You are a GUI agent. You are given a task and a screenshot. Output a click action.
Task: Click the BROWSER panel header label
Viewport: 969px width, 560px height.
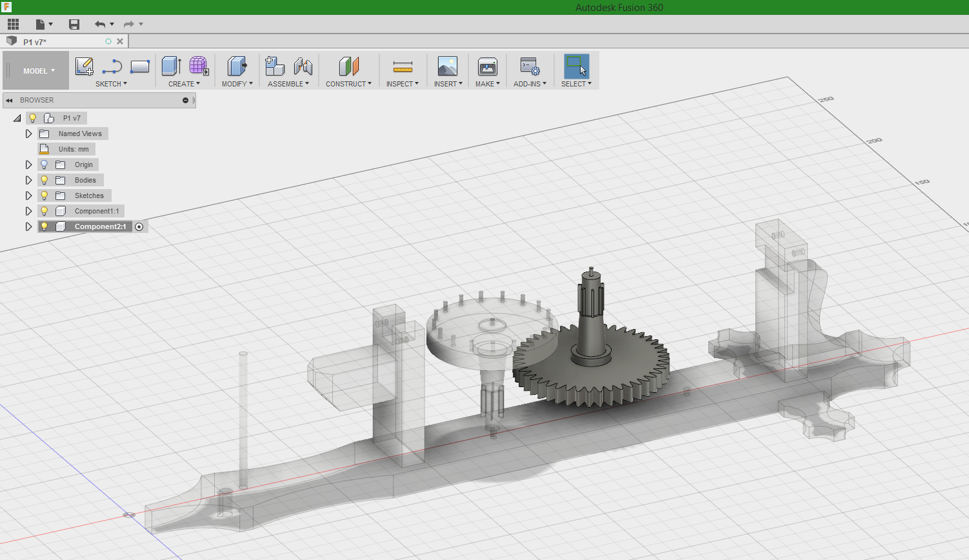(37, 100)
